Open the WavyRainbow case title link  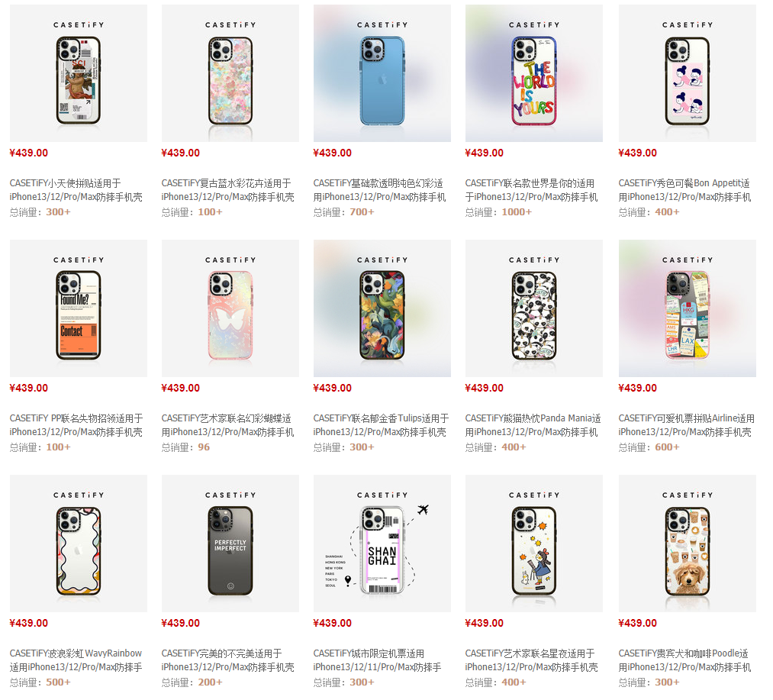(76, 660)
